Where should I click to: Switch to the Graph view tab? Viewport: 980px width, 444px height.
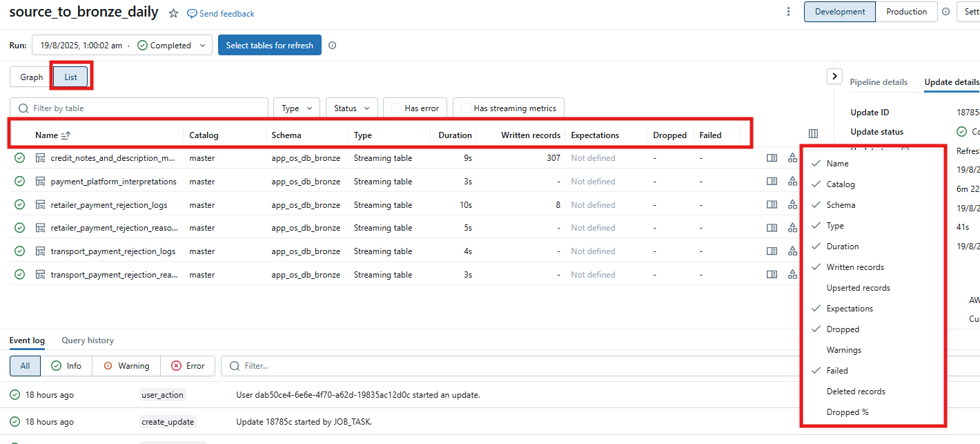coord(30,77)
